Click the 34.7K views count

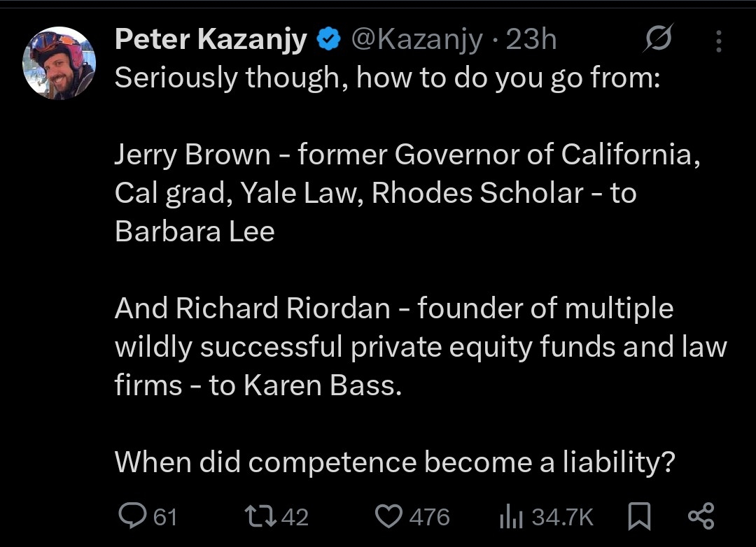pos(562,518)
